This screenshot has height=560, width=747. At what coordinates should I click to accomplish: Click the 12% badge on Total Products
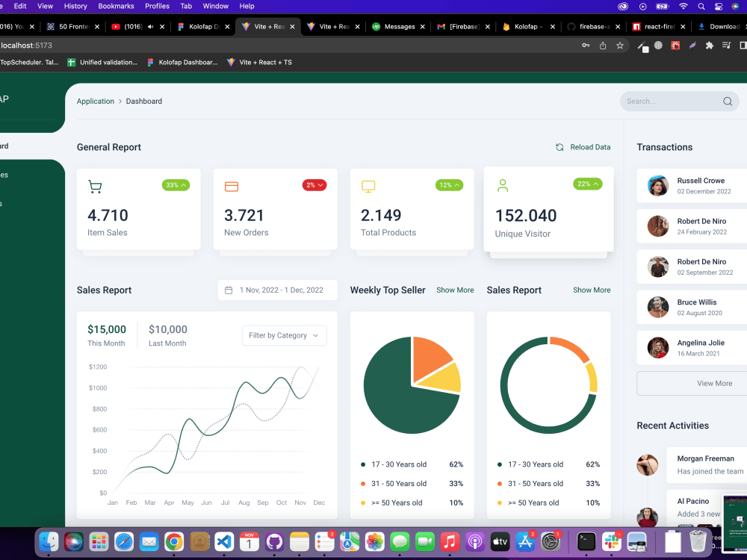(449, 184)
